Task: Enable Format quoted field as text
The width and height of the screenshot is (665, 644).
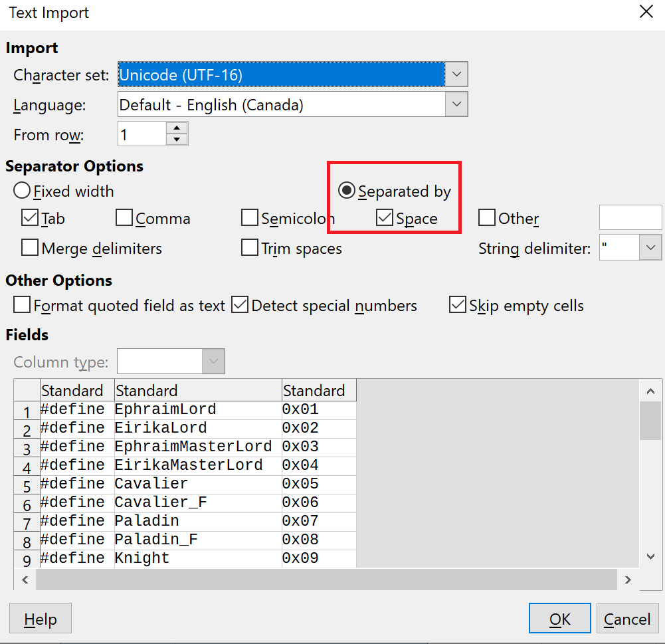Action: coord(22,304)
